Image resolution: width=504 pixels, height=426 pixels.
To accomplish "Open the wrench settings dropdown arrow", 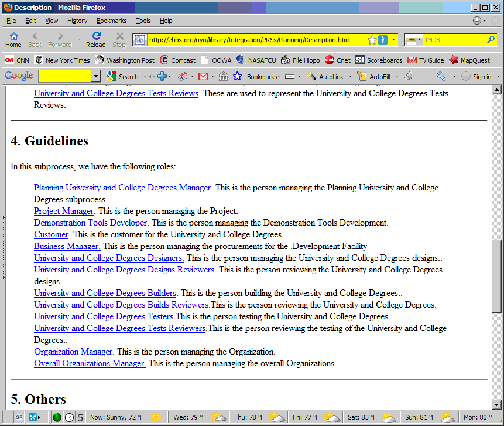I will point(454,77).
